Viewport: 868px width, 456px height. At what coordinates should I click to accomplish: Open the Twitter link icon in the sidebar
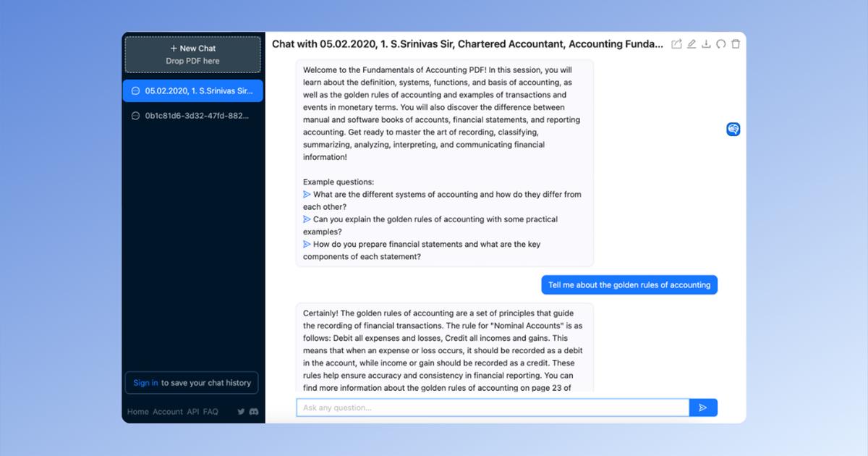pos(241,412)
